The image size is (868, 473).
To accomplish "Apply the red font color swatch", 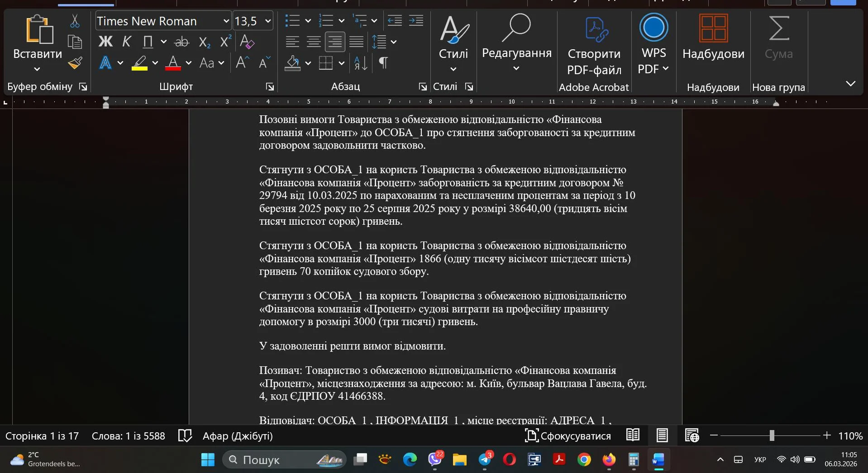I will click(173, 63).
